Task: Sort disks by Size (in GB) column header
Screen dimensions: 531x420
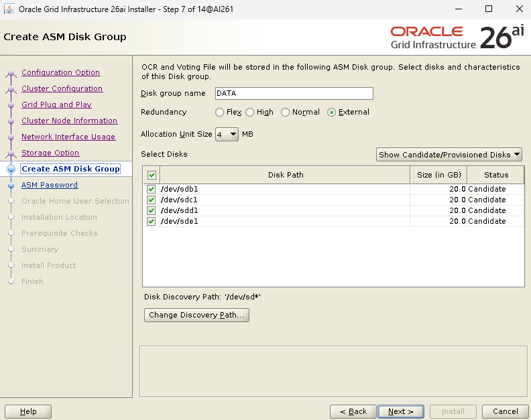Action: point(438,176)
